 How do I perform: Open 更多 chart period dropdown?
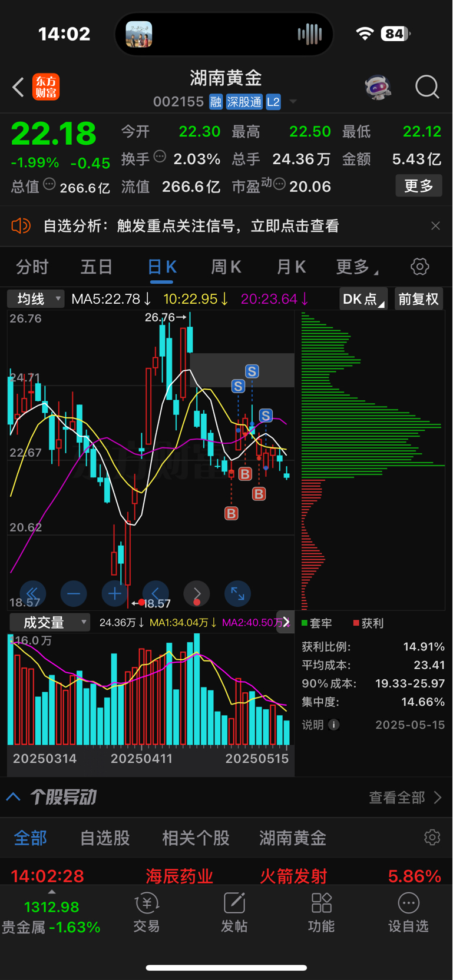(357, 267)
